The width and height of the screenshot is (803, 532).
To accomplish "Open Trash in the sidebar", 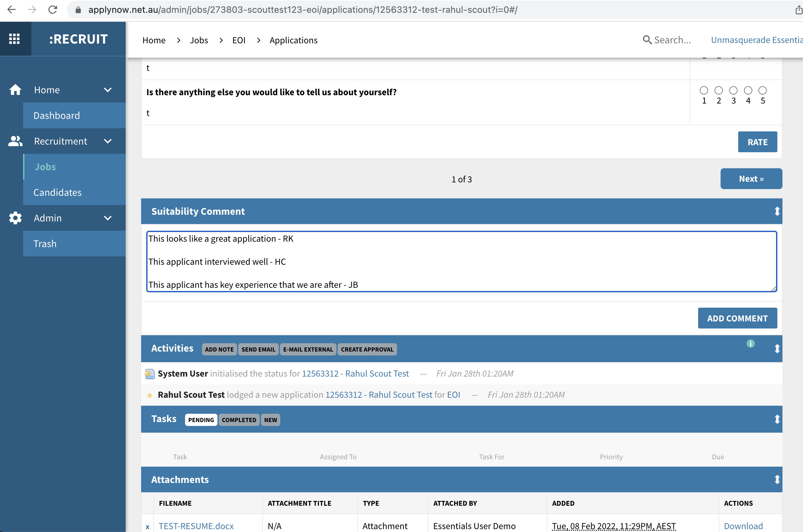I will click(x=74, y=244).
